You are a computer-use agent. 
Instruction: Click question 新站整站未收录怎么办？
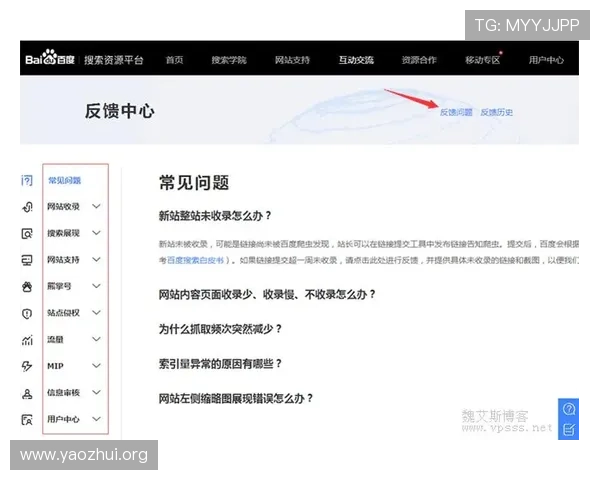pos(215,216)
